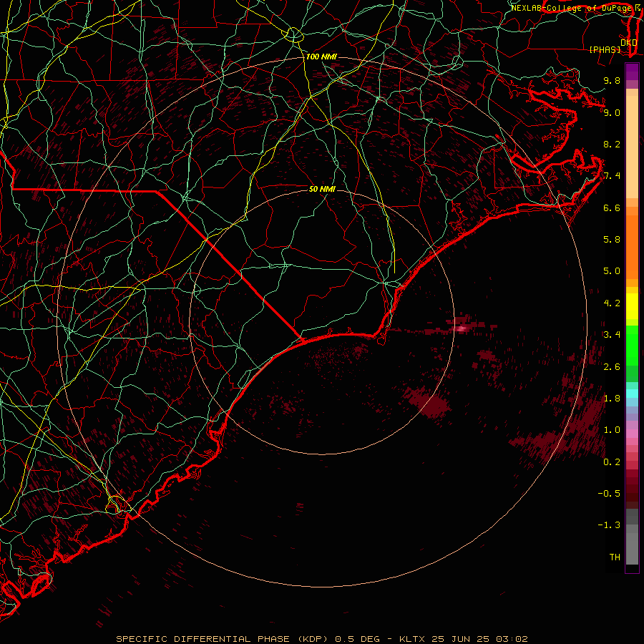Click the TH label on the color scale
This screenshot has height=644, width=644.
[x=615, y=557]
